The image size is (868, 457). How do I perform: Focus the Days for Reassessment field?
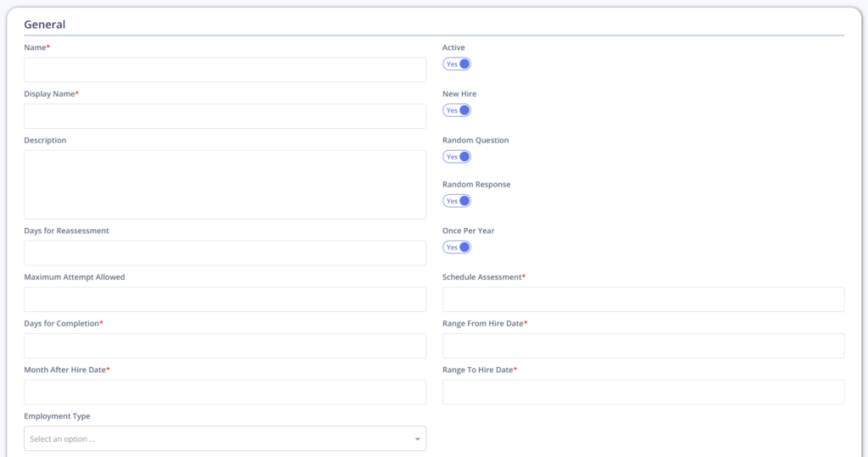tap(225, 253)
